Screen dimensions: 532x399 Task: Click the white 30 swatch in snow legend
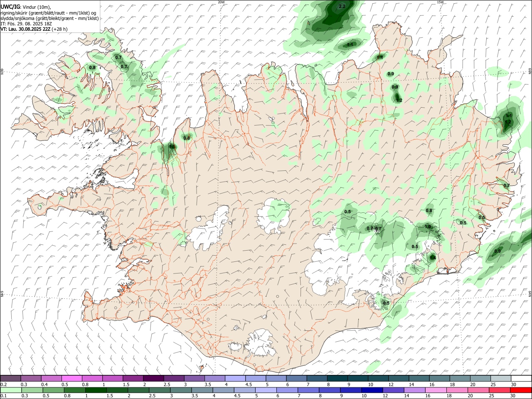point(521,378)
